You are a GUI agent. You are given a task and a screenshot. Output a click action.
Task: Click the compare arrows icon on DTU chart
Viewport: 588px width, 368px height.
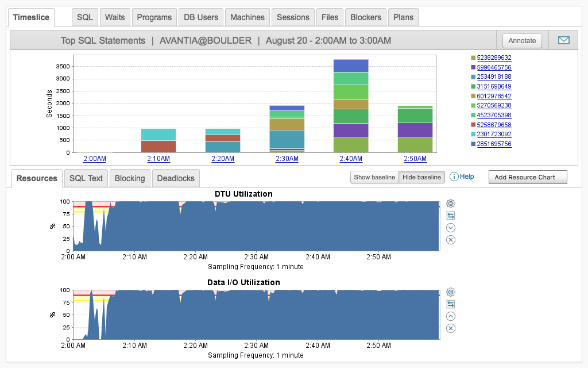450,215
